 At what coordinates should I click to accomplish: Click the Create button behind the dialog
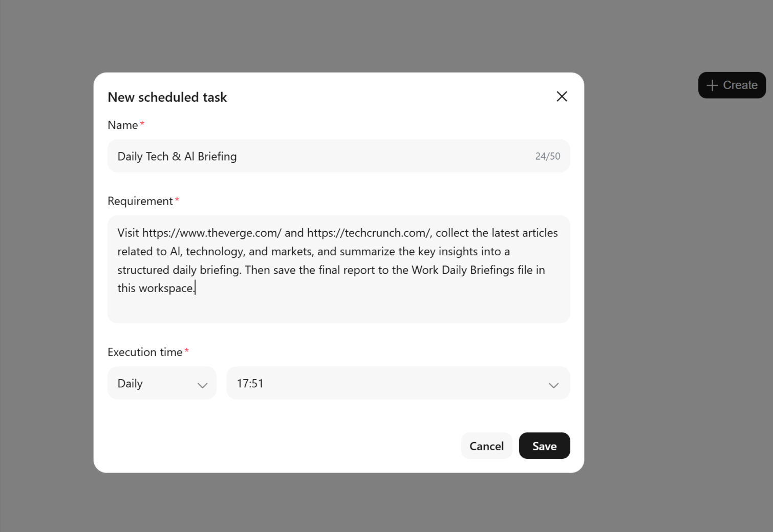pos(732,85)
